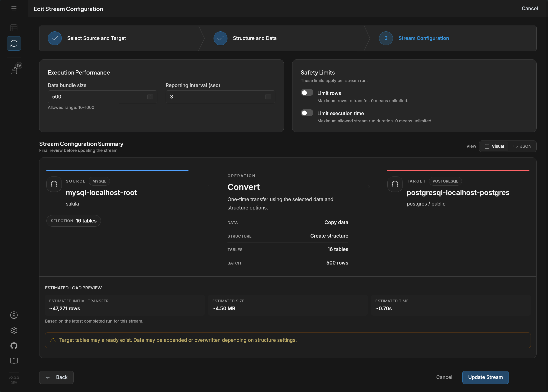
Task: Select Stream Configuration step
Action: click(424, 38)
